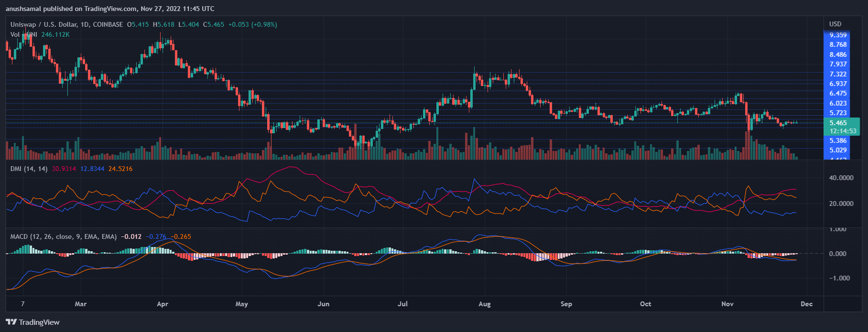Click the Dec label on time axis
868x332 pixels.
[x=806, y=304]
